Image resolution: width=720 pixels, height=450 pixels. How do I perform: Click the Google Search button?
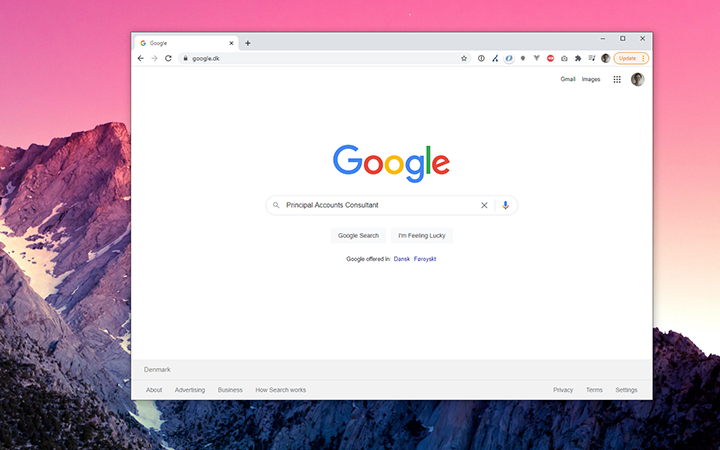[358, 236]
